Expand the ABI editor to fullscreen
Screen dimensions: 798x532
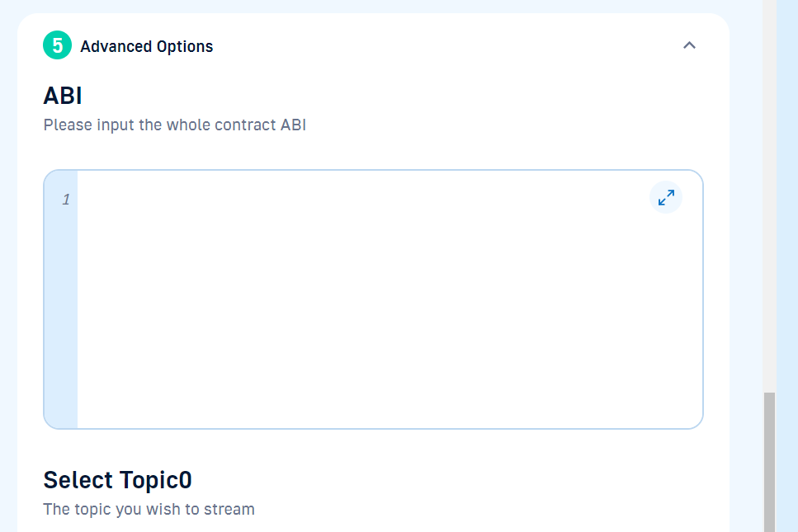(x=666, y=197)
